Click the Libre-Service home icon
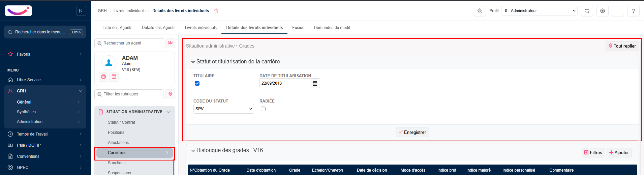Viewport: 644px width, 175px height. tap(10, 80)
